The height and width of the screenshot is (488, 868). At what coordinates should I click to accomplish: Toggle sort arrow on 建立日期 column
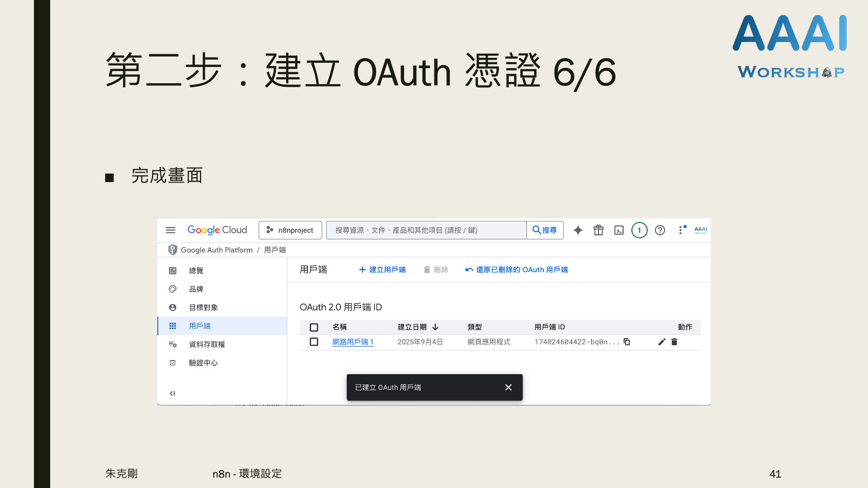coord(435,327)
